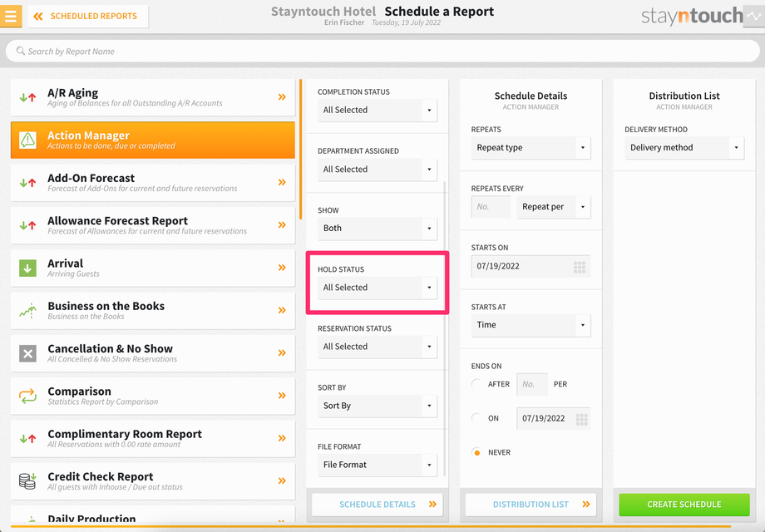The height and width of the screenshot is (532, 765).
Task: Click the Repeats Every number field
Action: tap(491, 207)
